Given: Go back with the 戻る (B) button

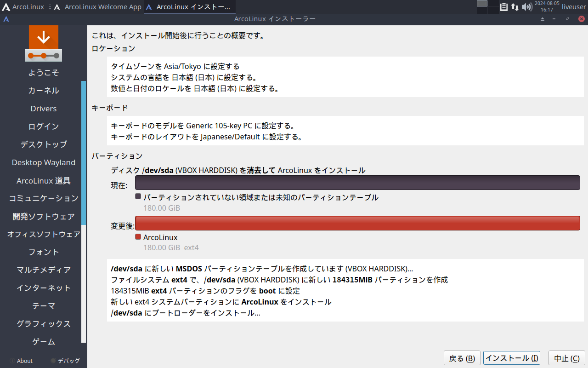Looking at the screenshot, I should [462, 358].
